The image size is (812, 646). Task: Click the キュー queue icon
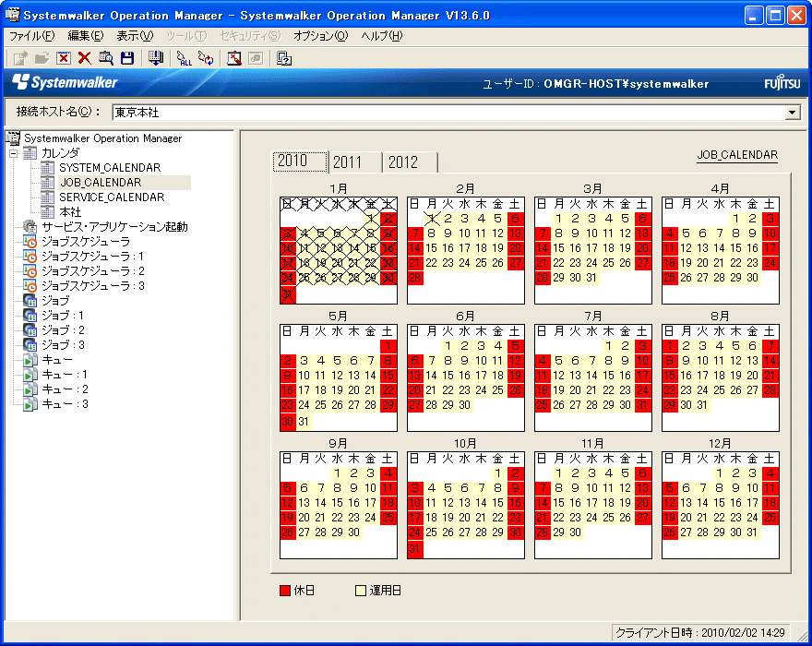coord(30,360)
